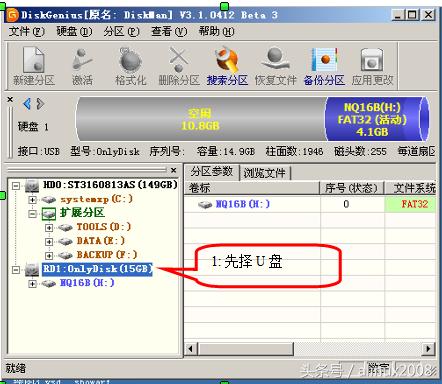Click the HD0 hard disk icon in the tree

coord(32,186)
